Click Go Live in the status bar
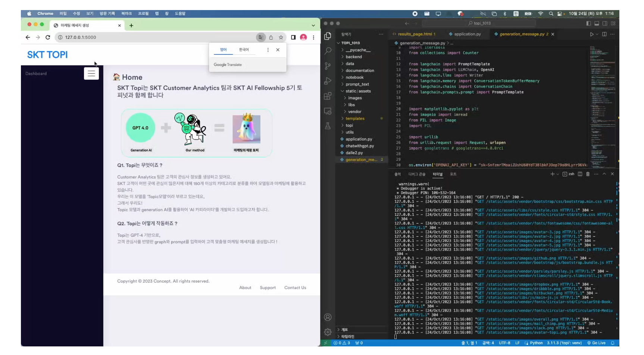 (596, 343)
